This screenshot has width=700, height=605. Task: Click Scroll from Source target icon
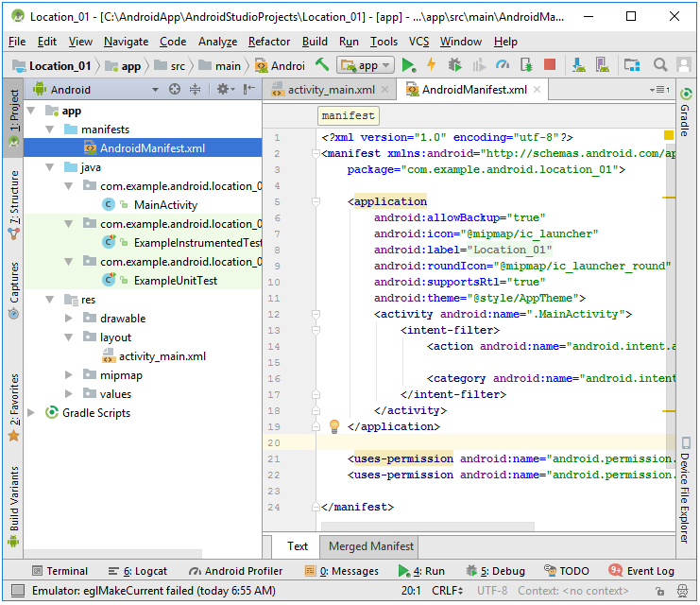pyautogui.click(x=175, y=90)
